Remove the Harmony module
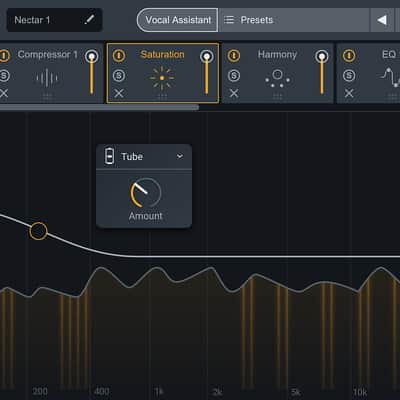This screenshot has width=400, height=400. click(x=234, y=94)
